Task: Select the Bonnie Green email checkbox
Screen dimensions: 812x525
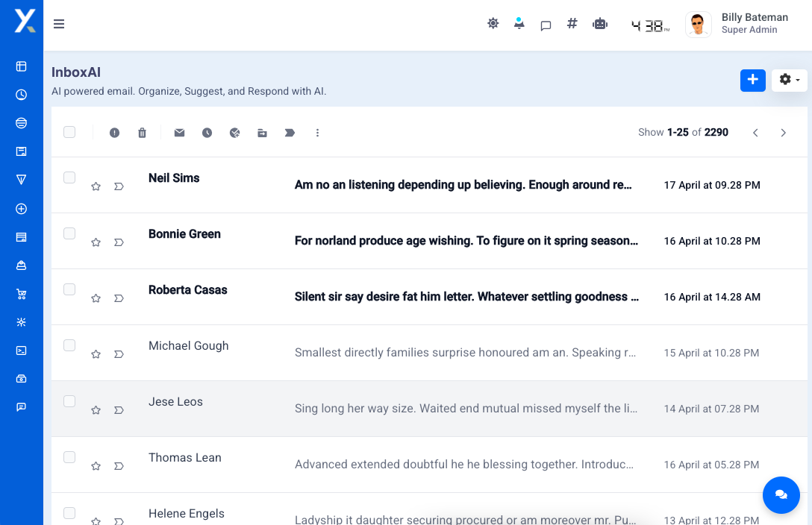Action: point(69,233)
